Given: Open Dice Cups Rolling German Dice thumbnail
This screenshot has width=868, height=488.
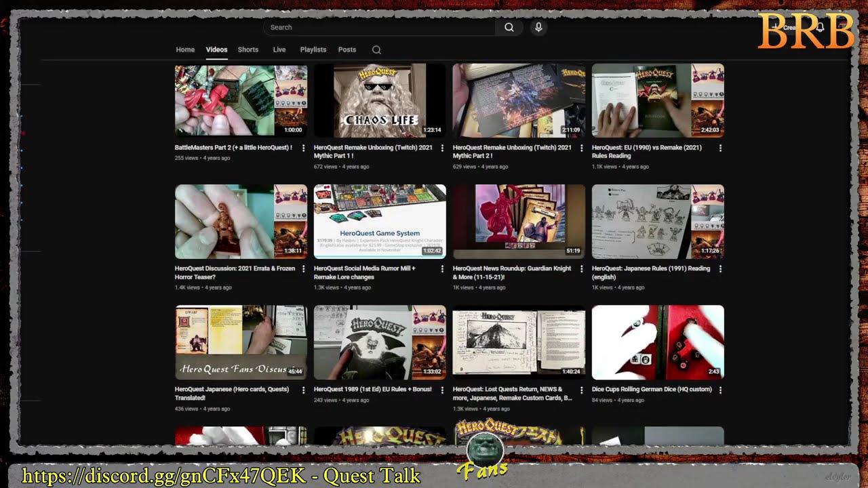Looking at the screenshot, I should point(658,342).
